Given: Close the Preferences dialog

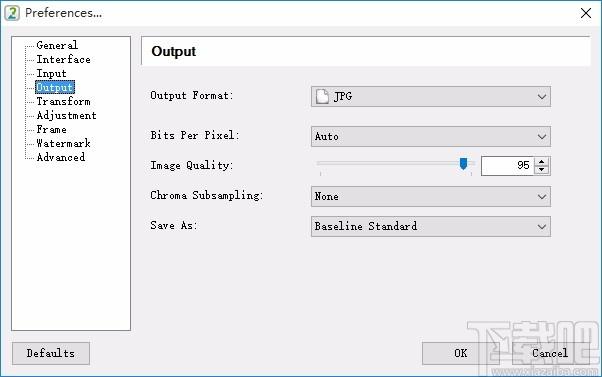Looking at the screenshot, I should pos(586,13).
